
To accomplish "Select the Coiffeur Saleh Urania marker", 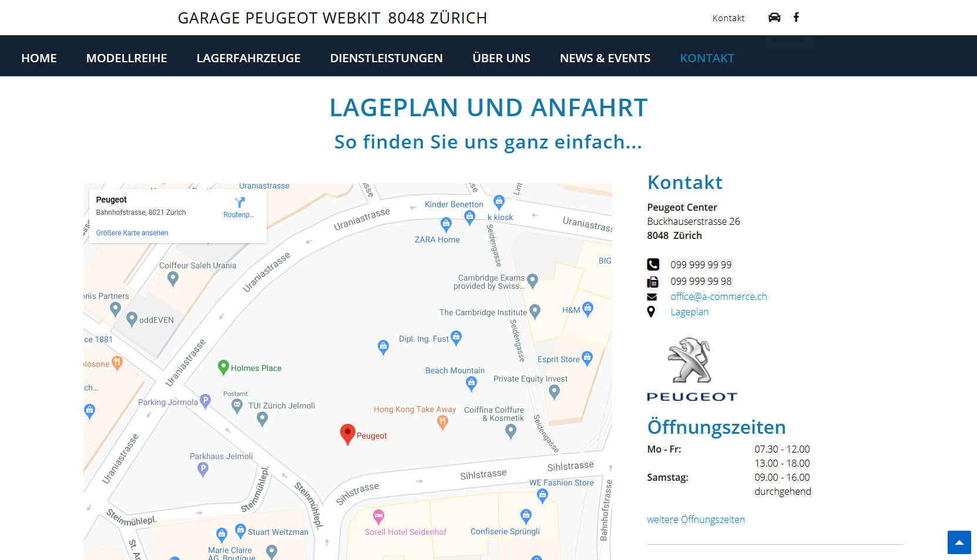I will [173, 279].
